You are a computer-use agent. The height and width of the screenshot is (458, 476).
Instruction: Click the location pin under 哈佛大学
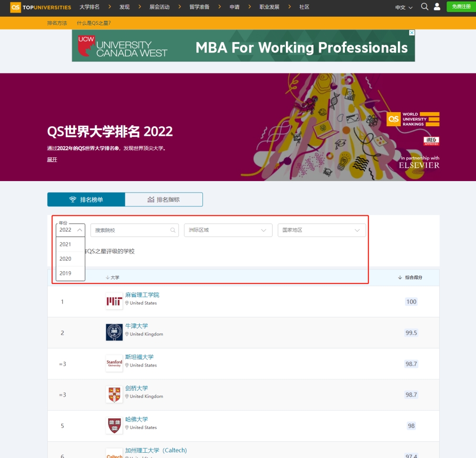click(x=127, y=427)
